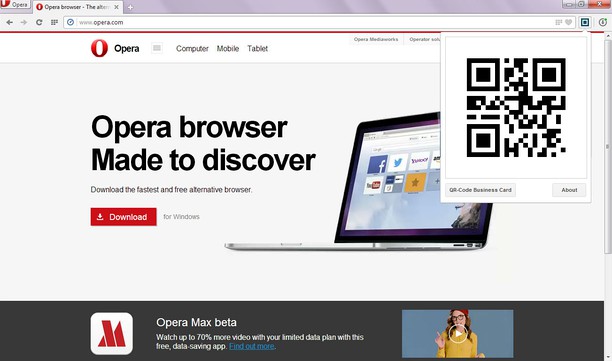The image size is (612, 361).
Task: Click the 'Opera browser' headline text
Action: [x=189, y=127]
